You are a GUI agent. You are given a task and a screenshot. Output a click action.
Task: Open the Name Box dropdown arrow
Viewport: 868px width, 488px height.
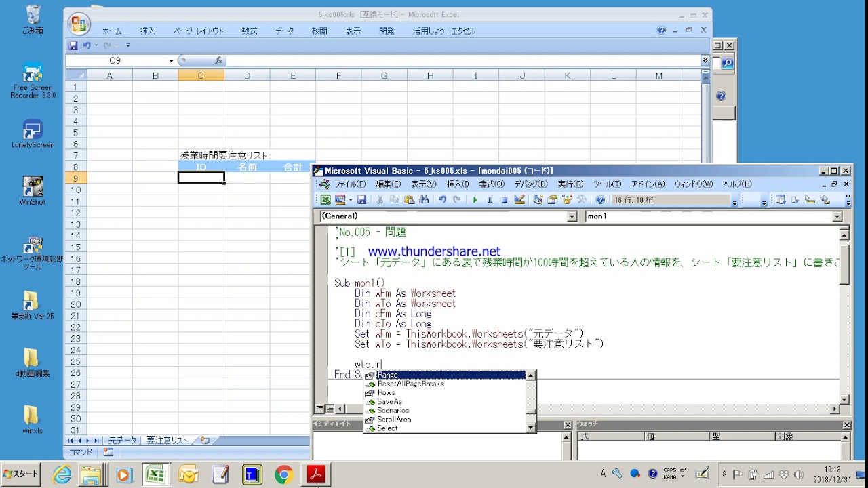(171, 61)
